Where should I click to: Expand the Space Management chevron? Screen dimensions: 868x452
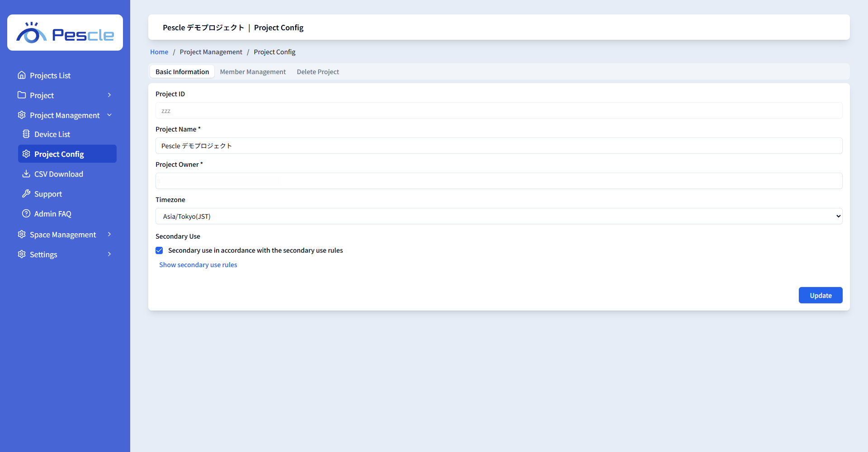[109, 234]
